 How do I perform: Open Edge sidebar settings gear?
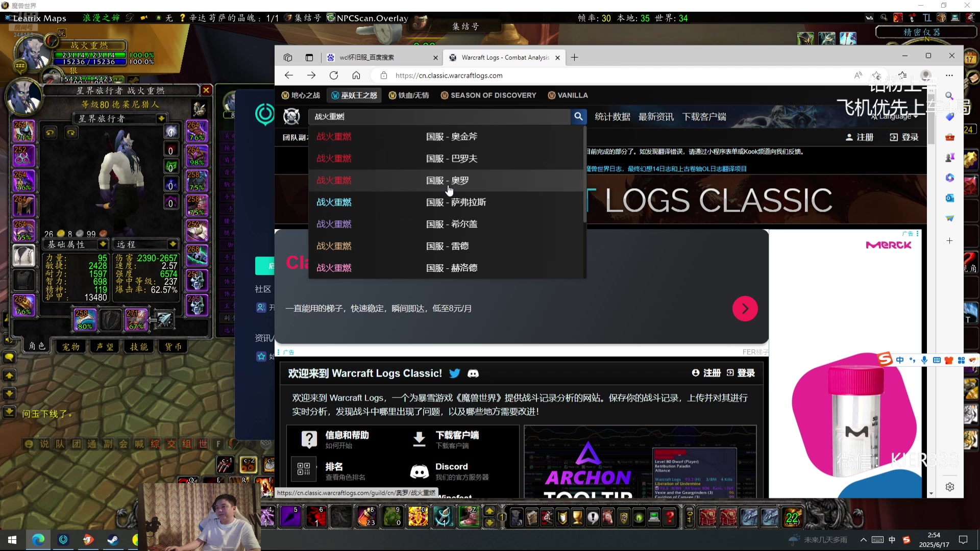pyautogui.click(x=949, y=487)
